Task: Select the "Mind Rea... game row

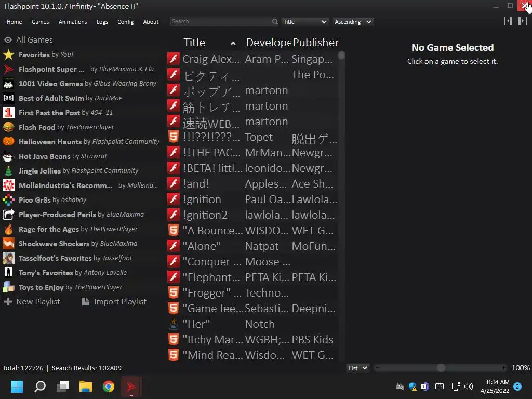Action: click(252, 355)
